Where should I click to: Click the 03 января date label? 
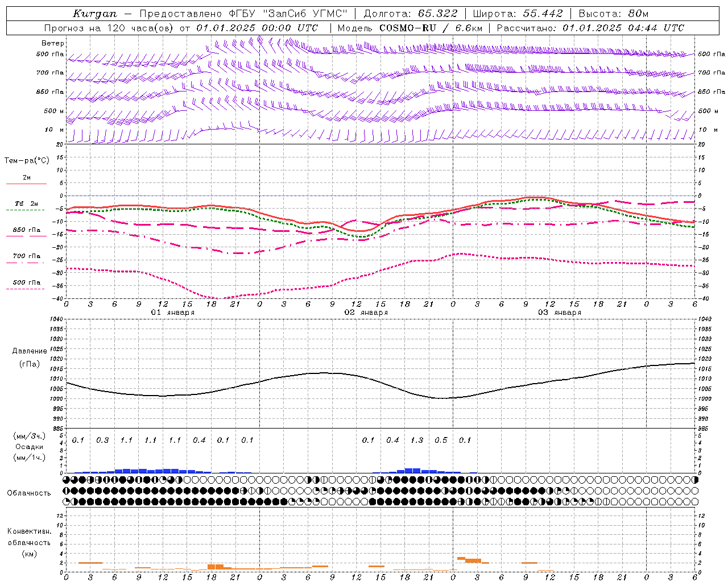click(560, 313)
